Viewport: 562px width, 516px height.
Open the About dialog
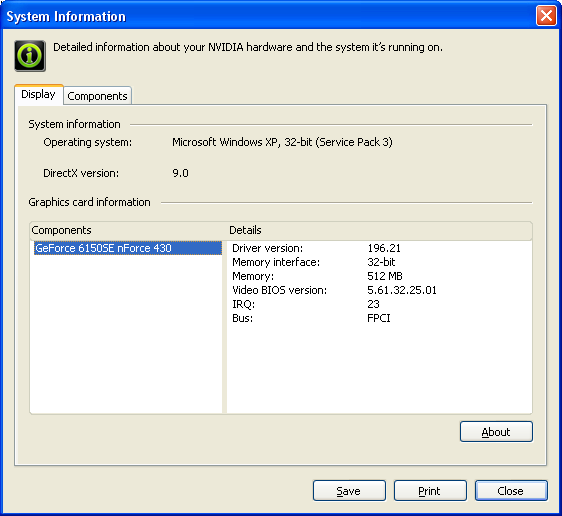(x=496, y=432)
